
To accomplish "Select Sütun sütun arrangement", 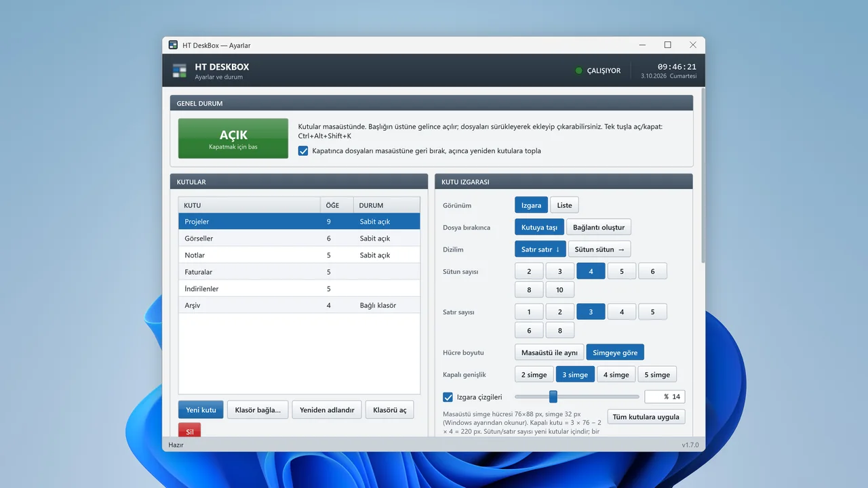I will point(599,249).
